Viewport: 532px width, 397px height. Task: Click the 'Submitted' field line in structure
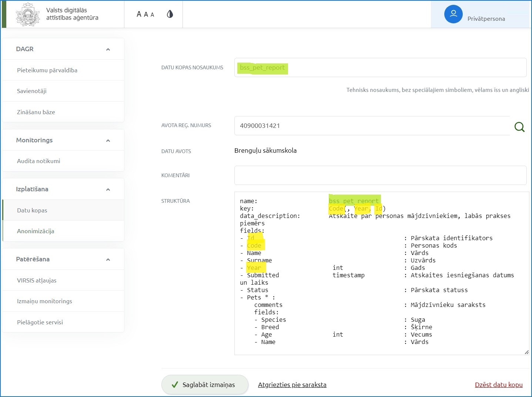pos(263,275)
